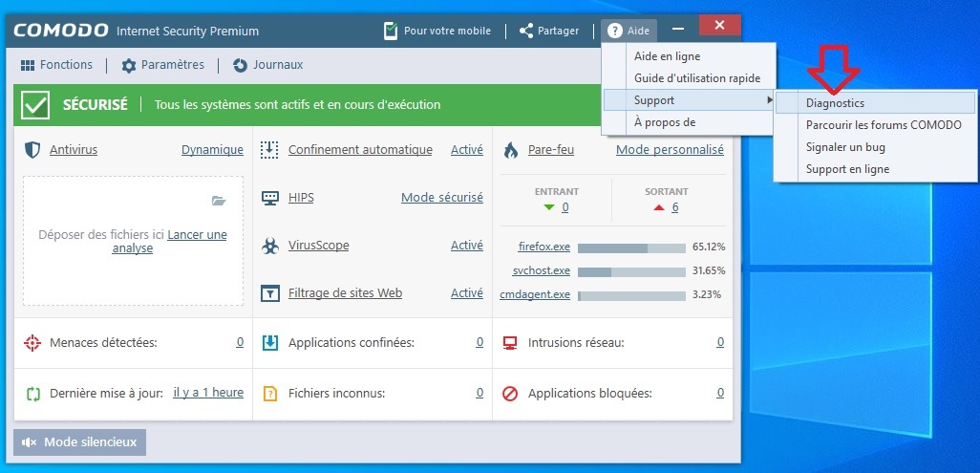Change HIPS Mode sécurisé setting
This screenshot has height=473, width=980.
pos(441,198)
